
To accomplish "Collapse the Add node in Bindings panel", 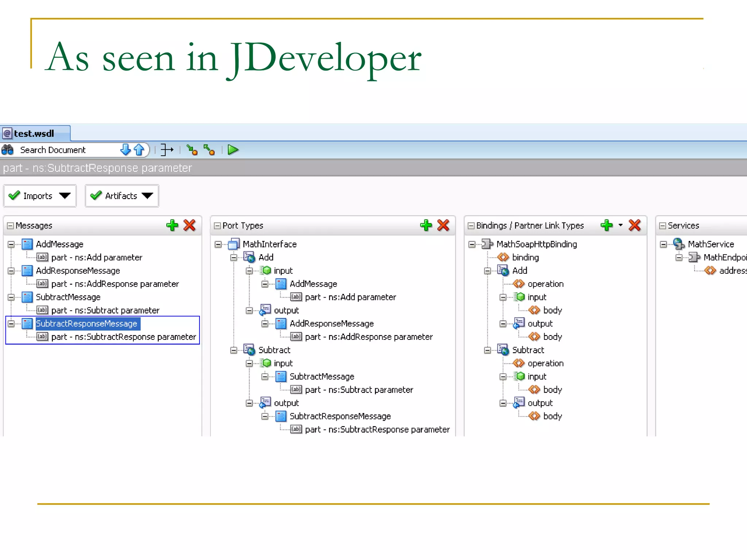I will (487, 271).
